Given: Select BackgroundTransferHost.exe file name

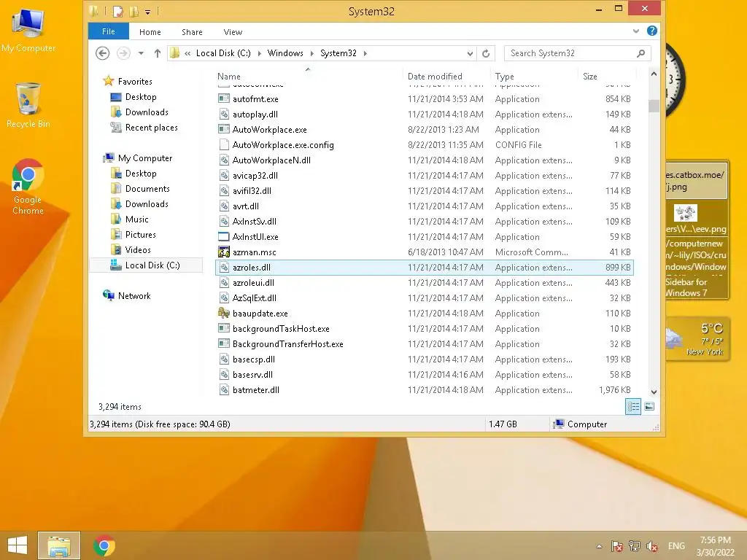Looking at the screenshot, I should coord(287,343).
